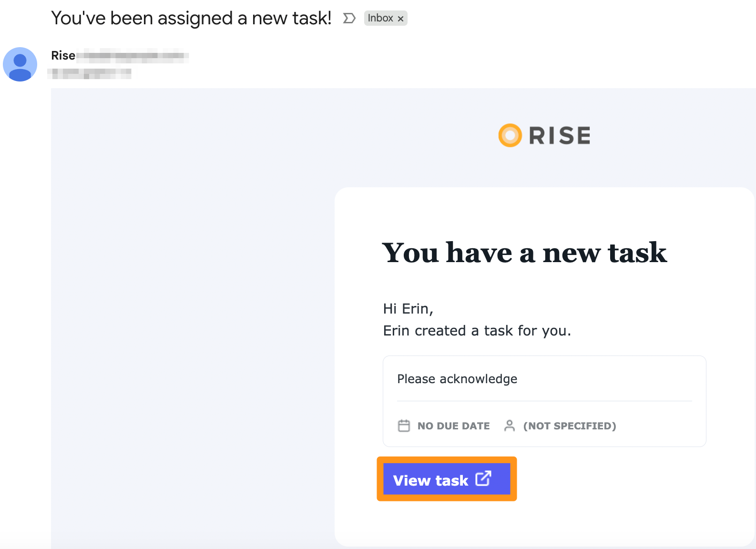This screenshot has width=756, height=549.
Task: Click the blurred recipient details line
Action: [90, 73]
